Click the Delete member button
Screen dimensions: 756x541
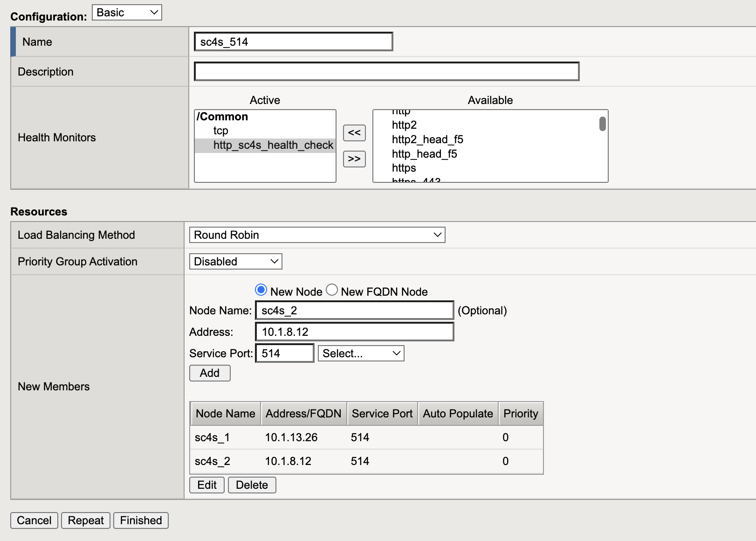(x=252, y=485)
